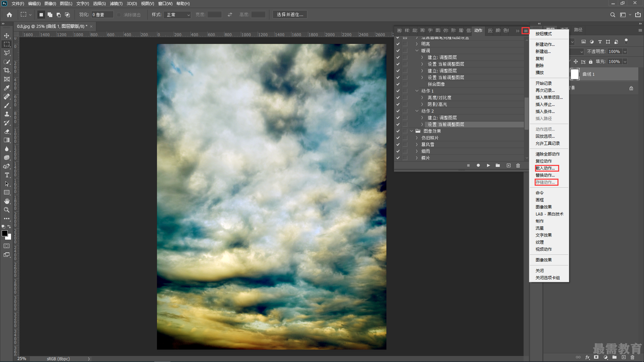The width and height of the screenshot is (644, 362).
Task: Select the Frame tool
Action: [7, 79]
